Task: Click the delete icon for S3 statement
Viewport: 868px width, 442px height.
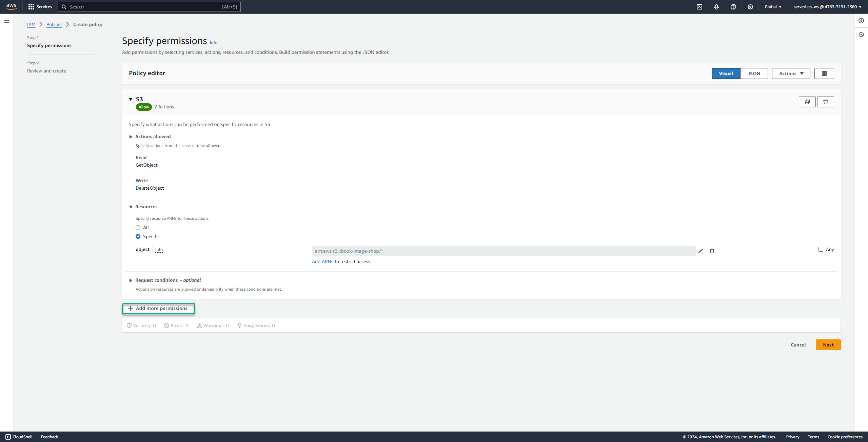Action: pyautogui.click(x=826, y=102)
